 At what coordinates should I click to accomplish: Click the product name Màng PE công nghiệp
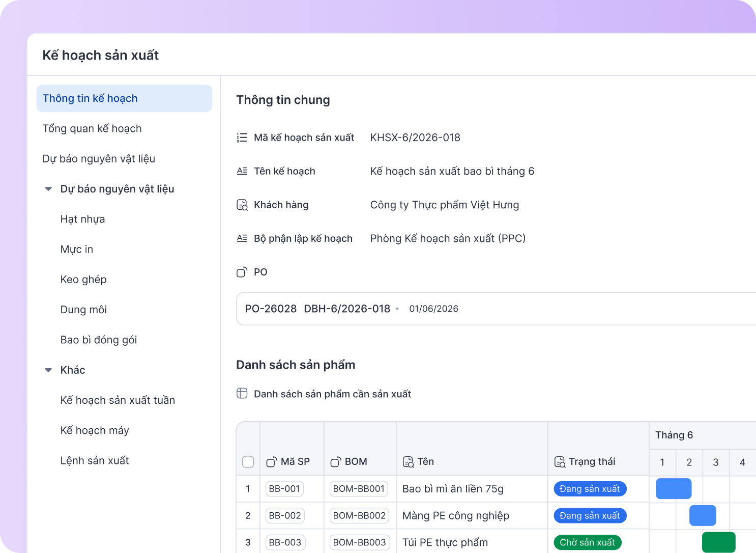pos(456,516)
